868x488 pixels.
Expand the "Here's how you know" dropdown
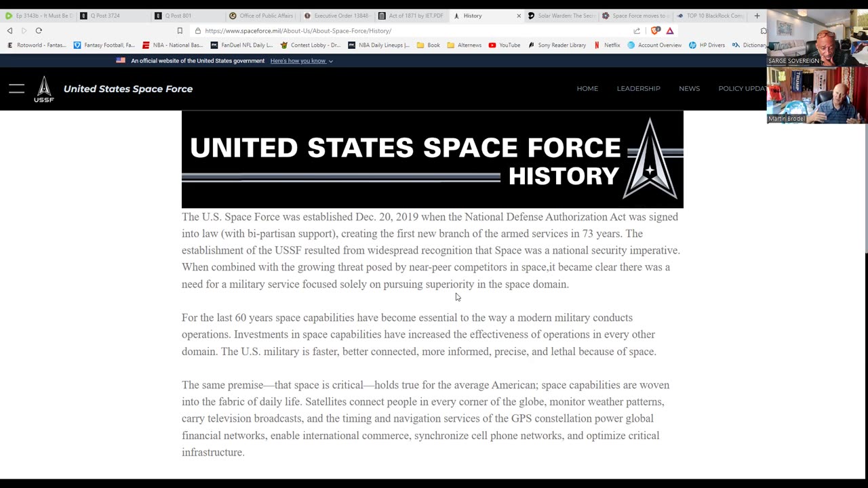pos(302,61)
